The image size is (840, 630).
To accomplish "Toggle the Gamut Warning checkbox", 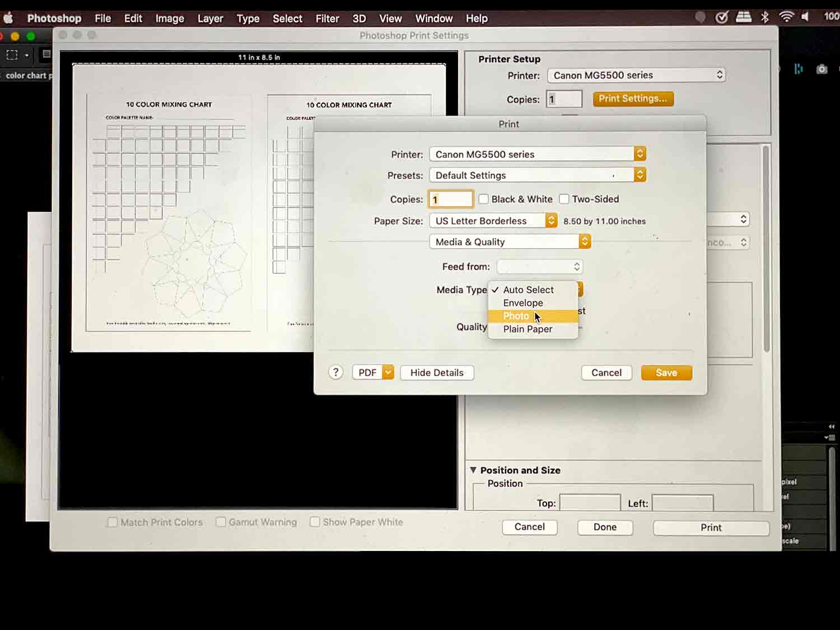I will [221, 522].
